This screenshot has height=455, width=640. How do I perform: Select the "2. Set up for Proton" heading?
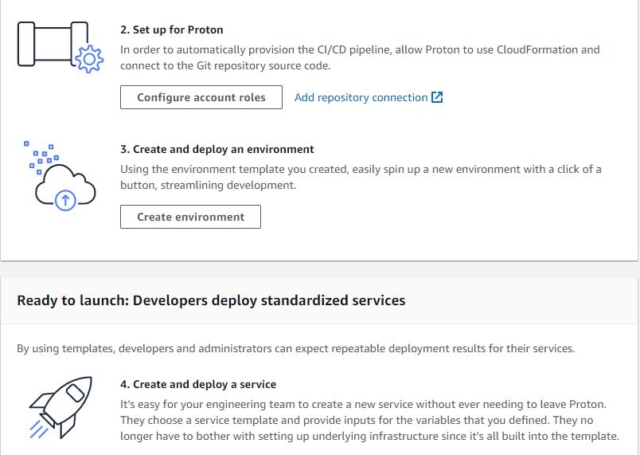tap(171, 30)
